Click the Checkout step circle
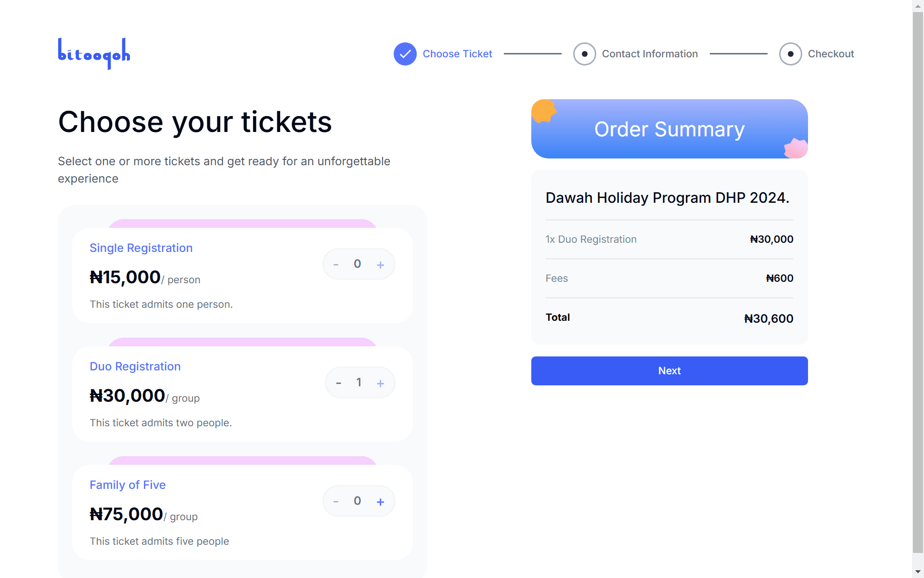Screen dimensions: 924x578 790,54
